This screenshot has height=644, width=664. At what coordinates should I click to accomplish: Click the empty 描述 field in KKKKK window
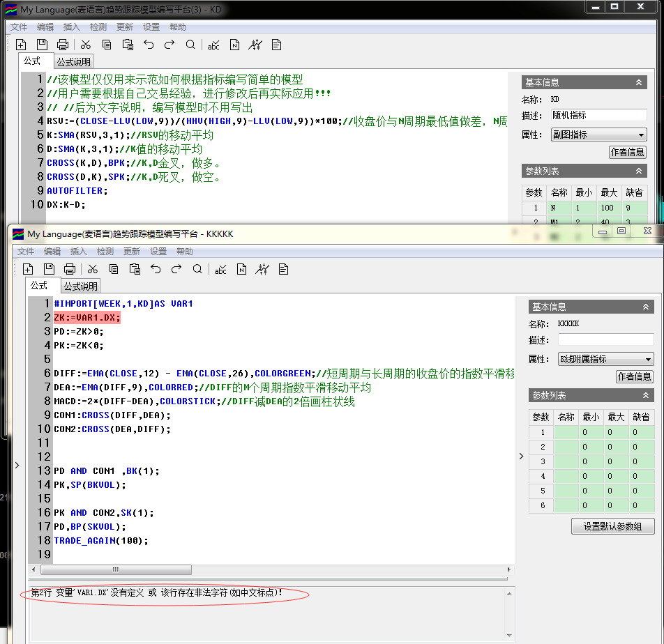click(605, 340)
